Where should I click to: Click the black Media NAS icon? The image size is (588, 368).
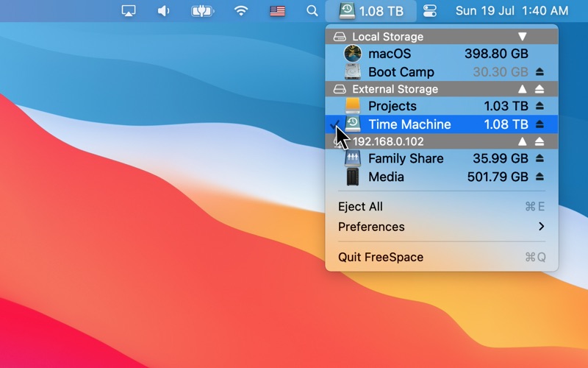(353, 177)
